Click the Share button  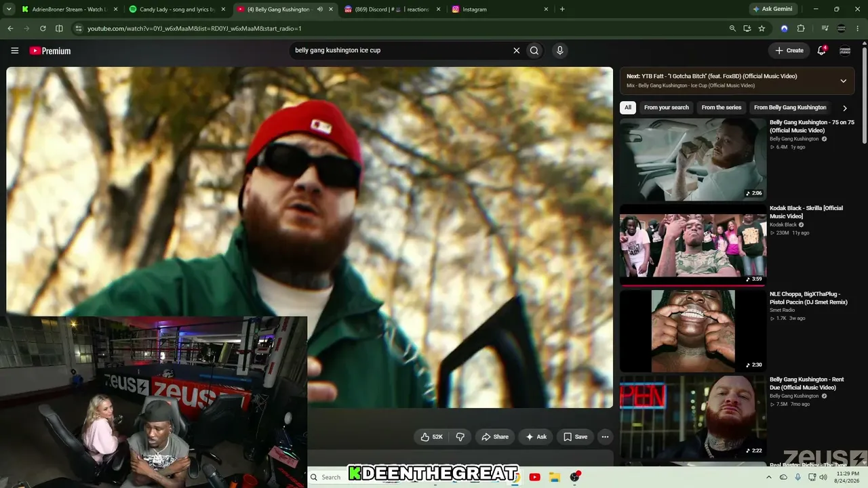[x=494, y=437]
